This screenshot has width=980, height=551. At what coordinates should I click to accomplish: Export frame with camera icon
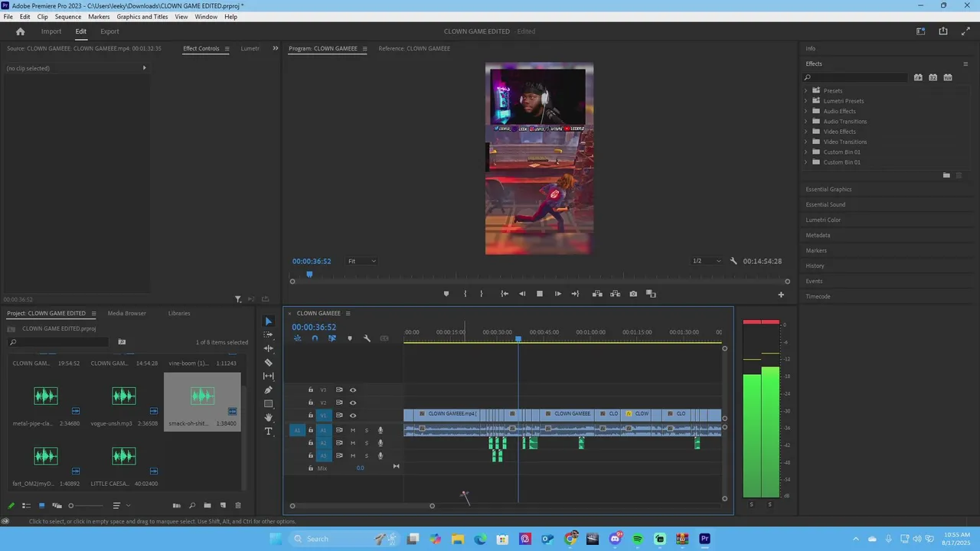coord(633,294)
